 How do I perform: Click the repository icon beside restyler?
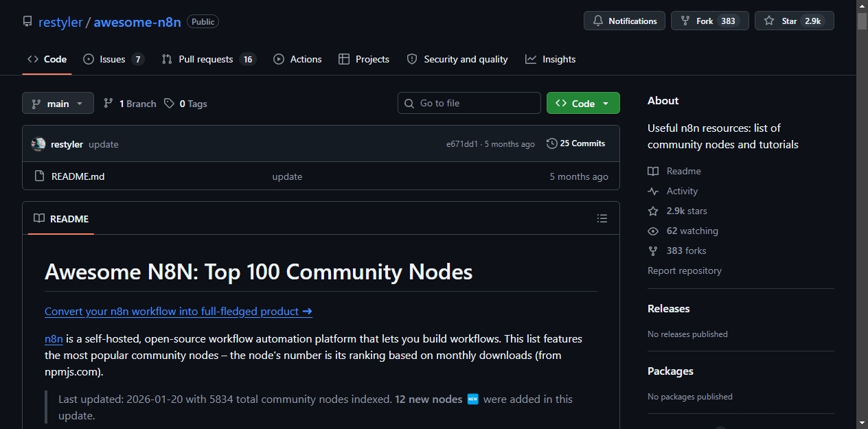(x=27, y=22)
